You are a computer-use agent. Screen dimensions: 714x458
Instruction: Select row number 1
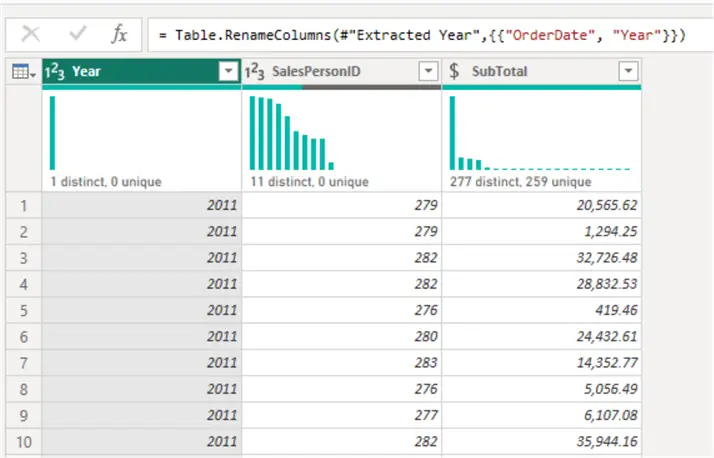24,205
